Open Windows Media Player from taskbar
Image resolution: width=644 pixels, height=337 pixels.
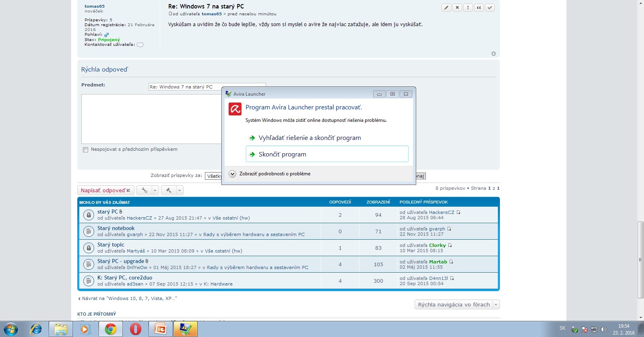tap(85, 329)
